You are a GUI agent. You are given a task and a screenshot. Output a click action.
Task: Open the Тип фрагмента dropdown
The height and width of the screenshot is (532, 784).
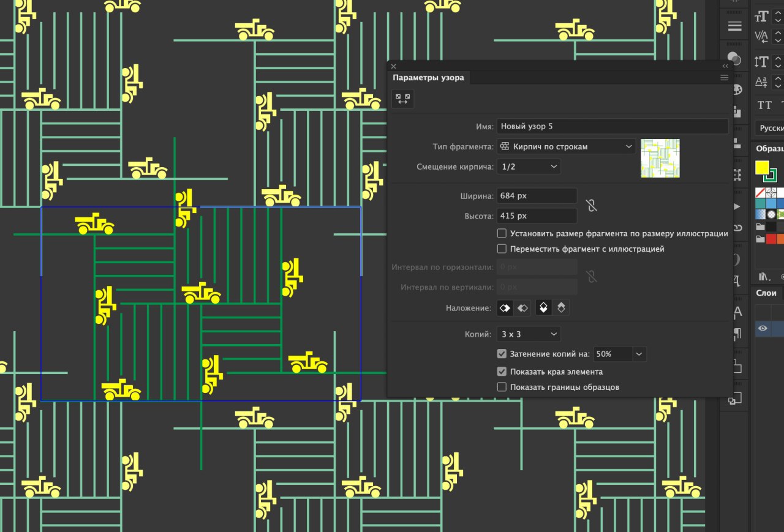566,147
